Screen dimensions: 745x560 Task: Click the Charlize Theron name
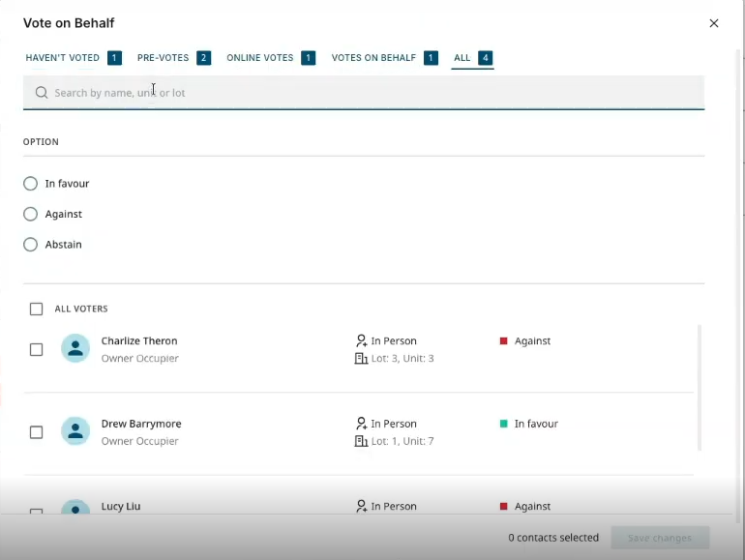click(139, 340)
